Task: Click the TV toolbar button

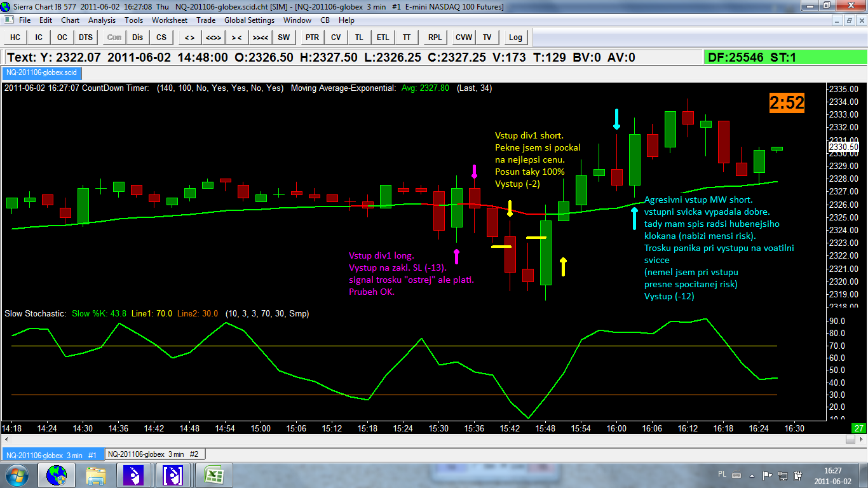Action: (x=487, y=37)
